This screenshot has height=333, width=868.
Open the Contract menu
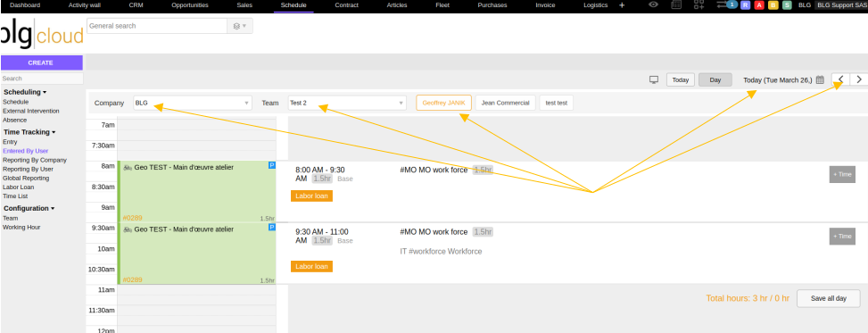point(346,5)
